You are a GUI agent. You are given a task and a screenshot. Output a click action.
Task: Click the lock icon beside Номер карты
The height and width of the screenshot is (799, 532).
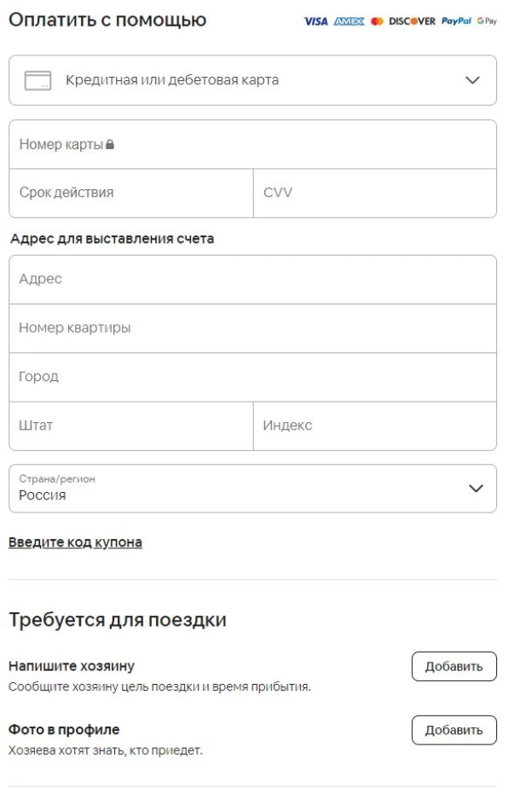click(110, 144)
